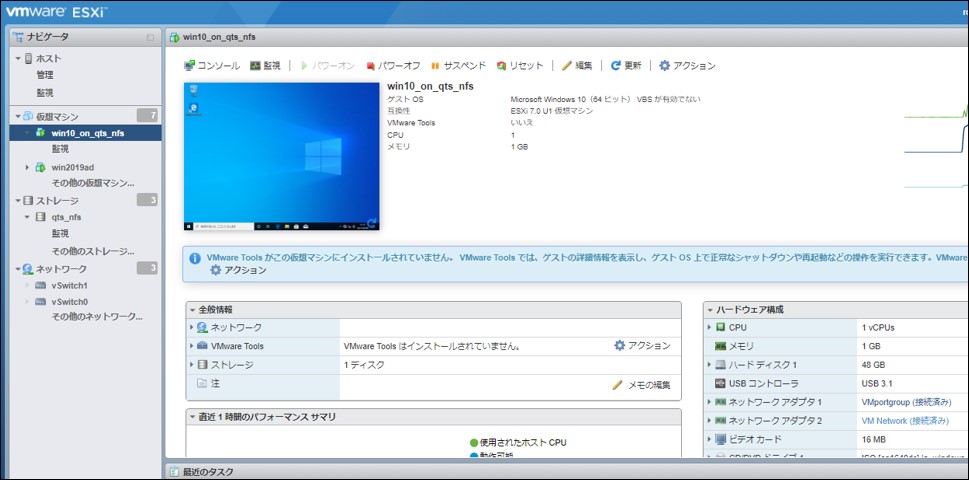Expand the win2019ad tree node
The height and width of the screenshot is (480, 969).
pos(27,167)
